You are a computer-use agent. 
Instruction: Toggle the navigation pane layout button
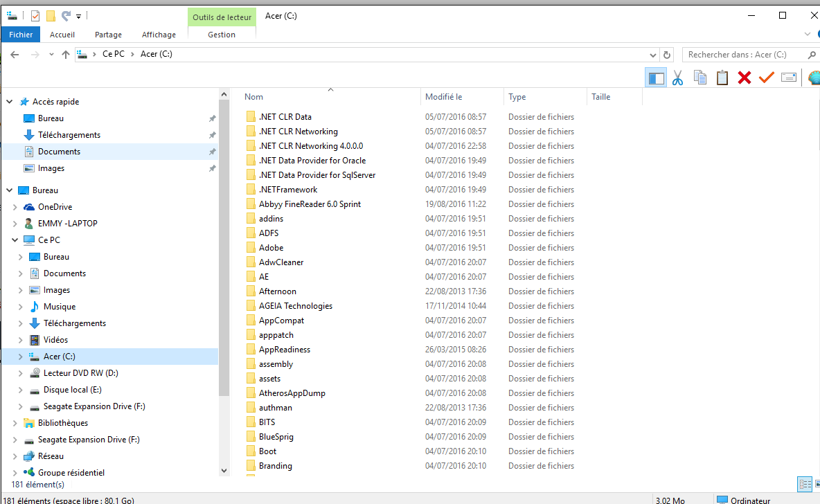pyautogui.click(x=656, y=78)
